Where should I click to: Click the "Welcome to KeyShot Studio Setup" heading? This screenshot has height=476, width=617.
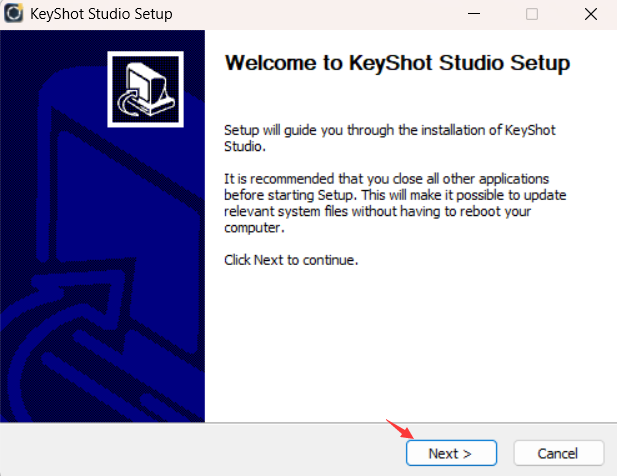point(398,64)
